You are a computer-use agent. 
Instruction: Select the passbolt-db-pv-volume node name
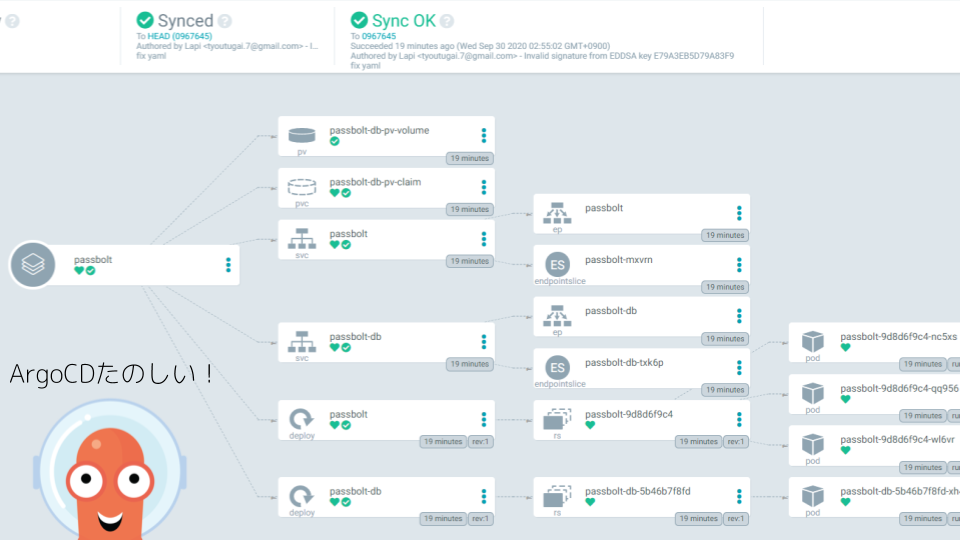(x=380, y=130)
